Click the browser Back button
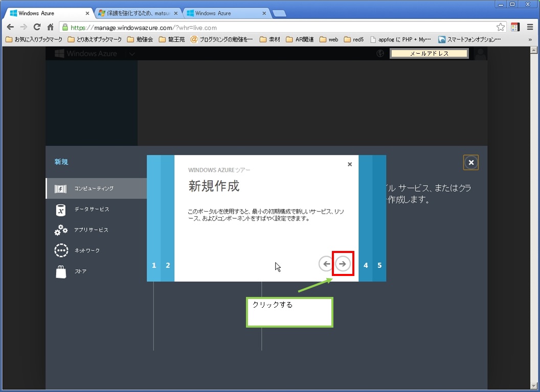The image size is (540, 392). pos(10,27)
